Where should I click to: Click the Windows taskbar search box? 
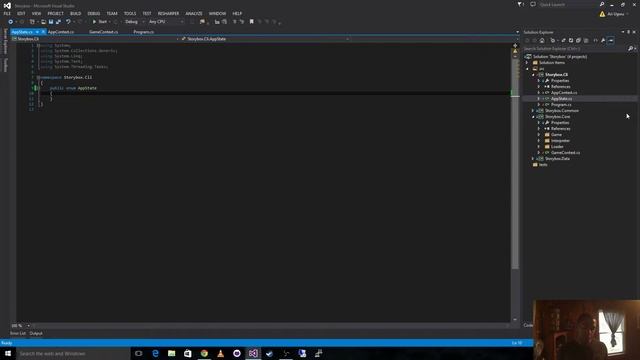click(x=73, y=353)
